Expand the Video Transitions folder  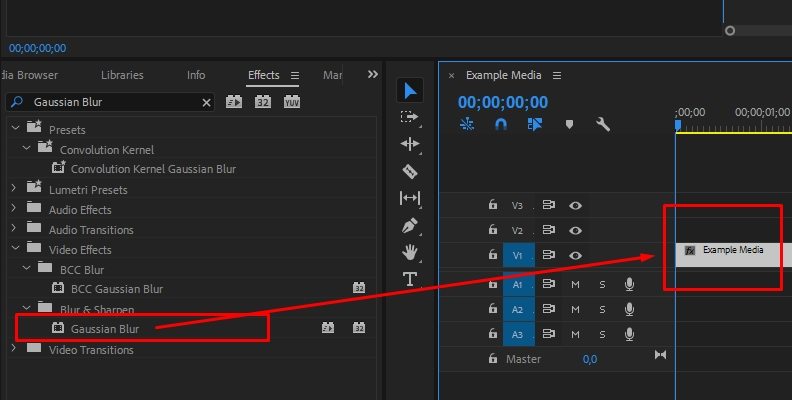tap(14, 348)
